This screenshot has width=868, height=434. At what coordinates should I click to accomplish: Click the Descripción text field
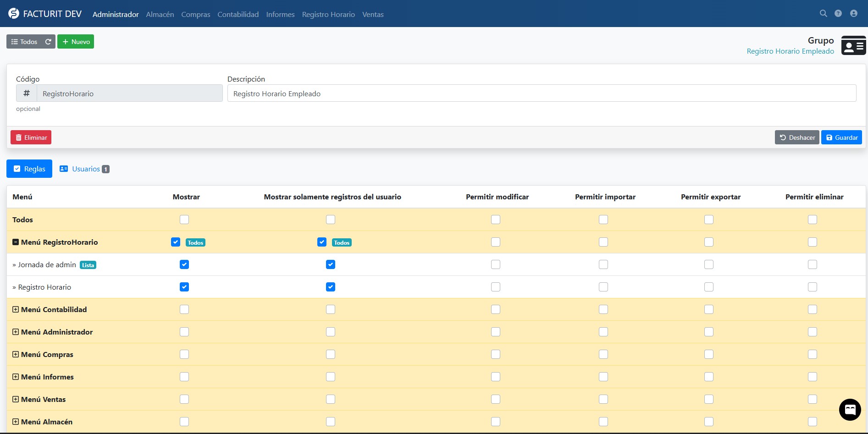click(x=541, y=93)
